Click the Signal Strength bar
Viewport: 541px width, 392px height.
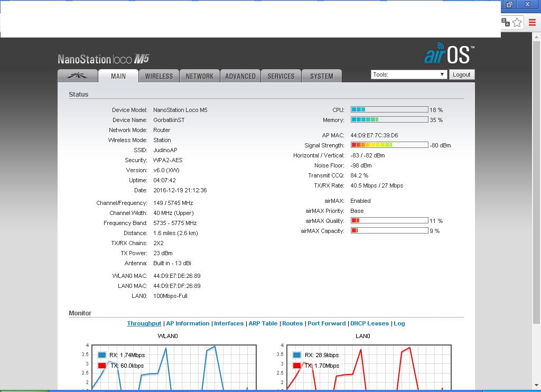[x=389, y=145]
